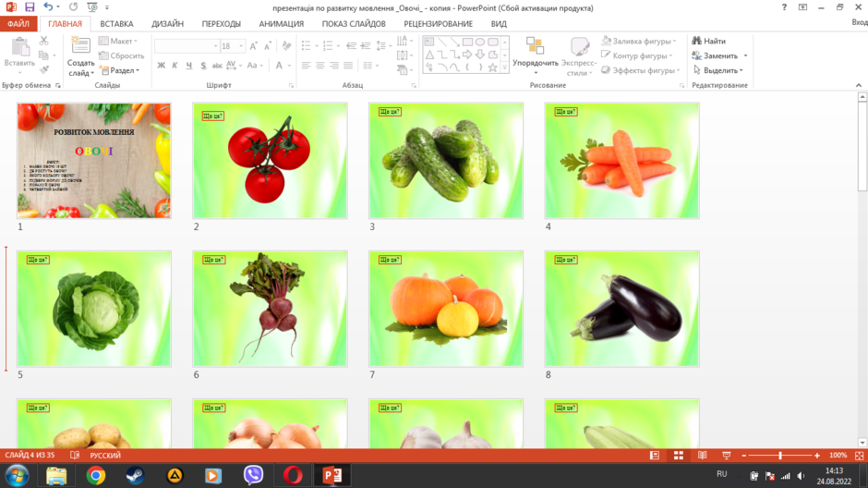The height and width of the screenshot is (488, 868).
Task: Open Google Chrome from taskbar
Action: click(x=96, y=475)
